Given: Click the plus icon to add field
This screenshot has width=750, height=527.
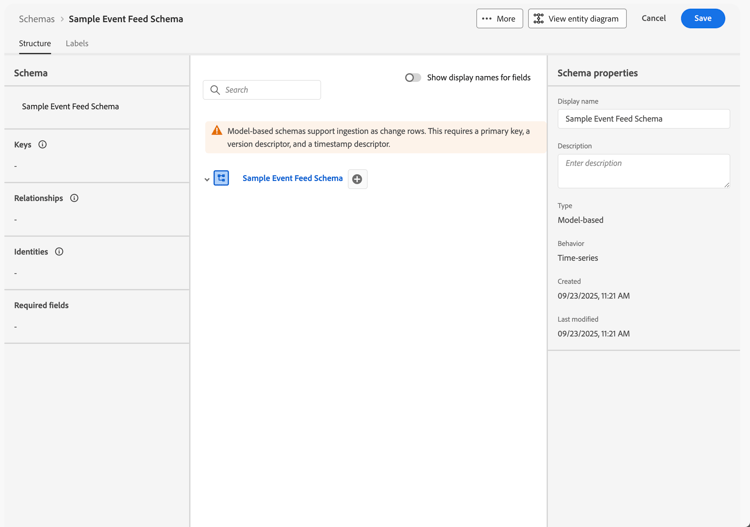Looking at the screenshot, I should coord(357,179).
